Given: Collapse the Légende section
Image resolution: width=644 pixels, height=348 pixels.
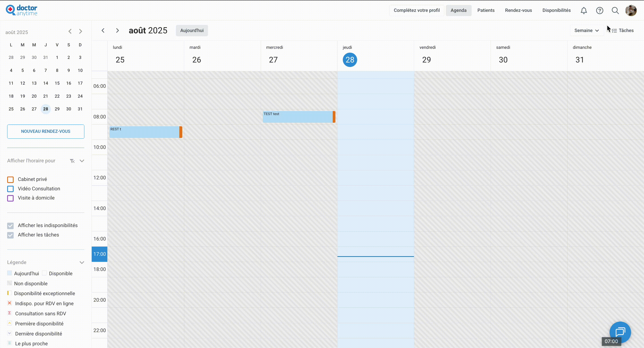Looking at the screenshot, I should coord(82,262).
